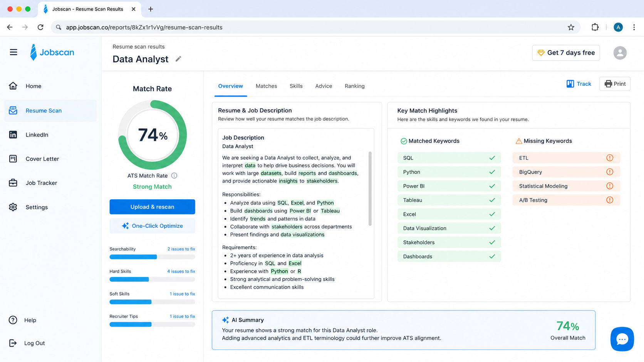Click the Get 7 days free button
The image size is (644, 362).
tap(566, 53)
